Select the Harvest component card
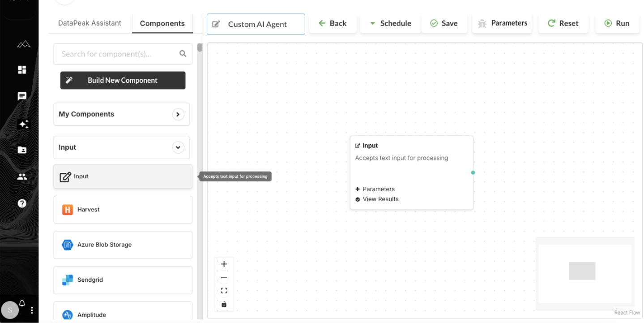The image size is (644, 323). [x=123, y=210]
